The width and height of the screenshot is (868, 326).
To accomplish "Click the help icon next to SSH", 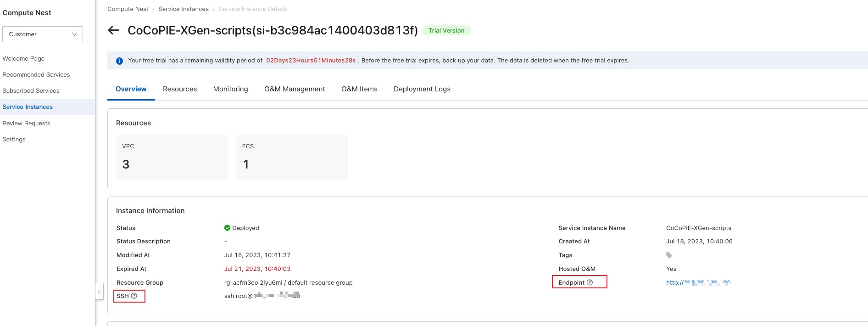I will click(x=134, y=296).
